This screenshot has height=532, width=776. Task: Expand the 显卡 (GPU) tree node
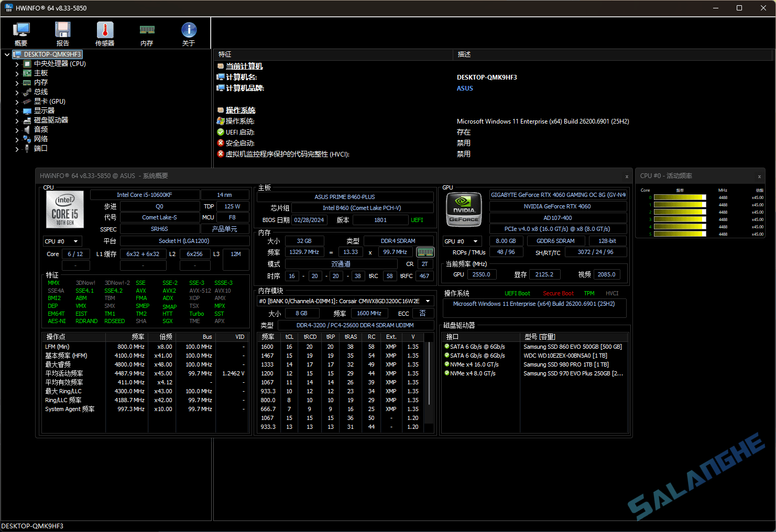click(x=17, y=102)
